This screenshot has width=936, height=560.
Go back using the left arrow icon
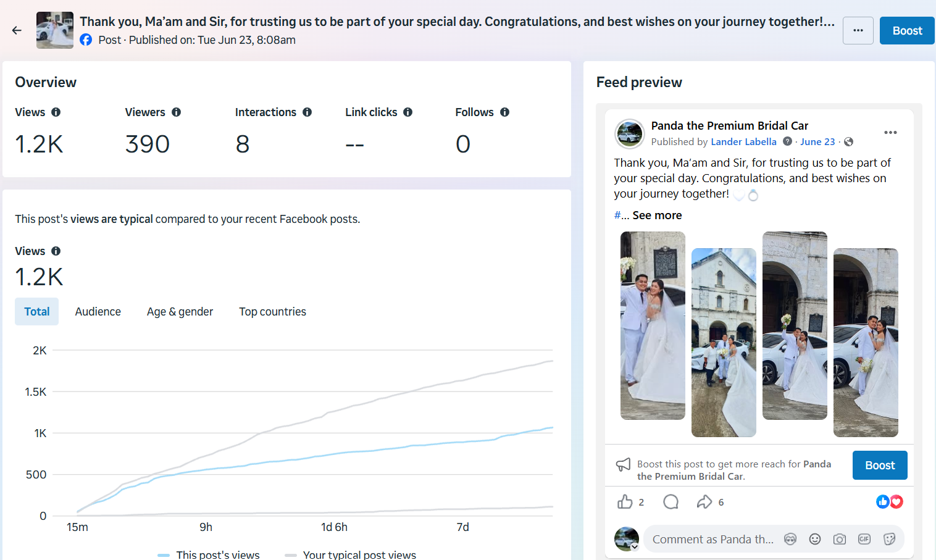pos(17,30)
